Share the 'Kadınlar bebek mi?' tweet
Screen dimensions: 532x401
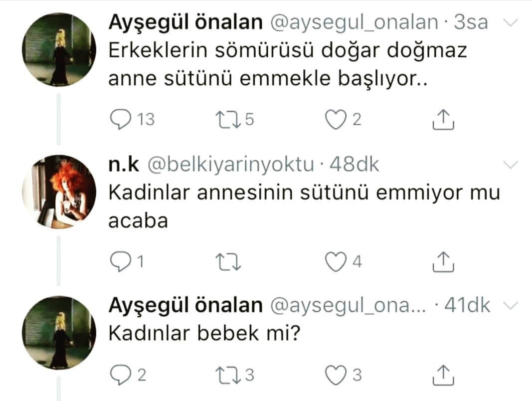443,375
